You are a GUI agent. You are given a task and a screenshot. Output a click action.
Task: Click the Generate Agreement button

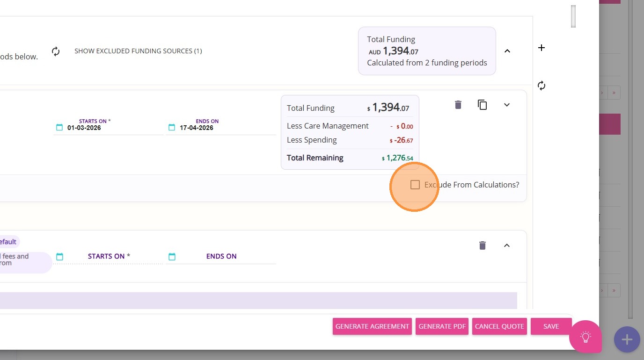[x=372, y=326]
